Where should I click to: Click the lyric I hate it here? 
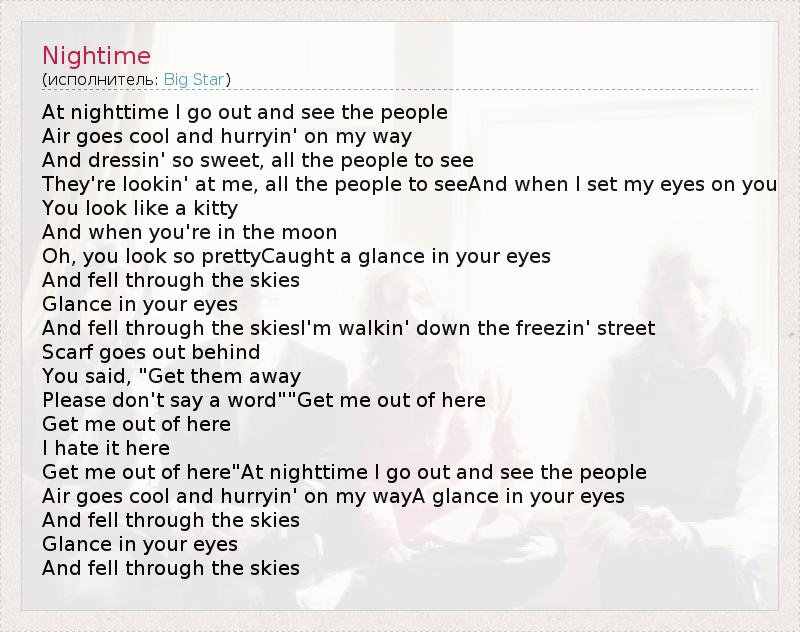click(x=106, y=448)
